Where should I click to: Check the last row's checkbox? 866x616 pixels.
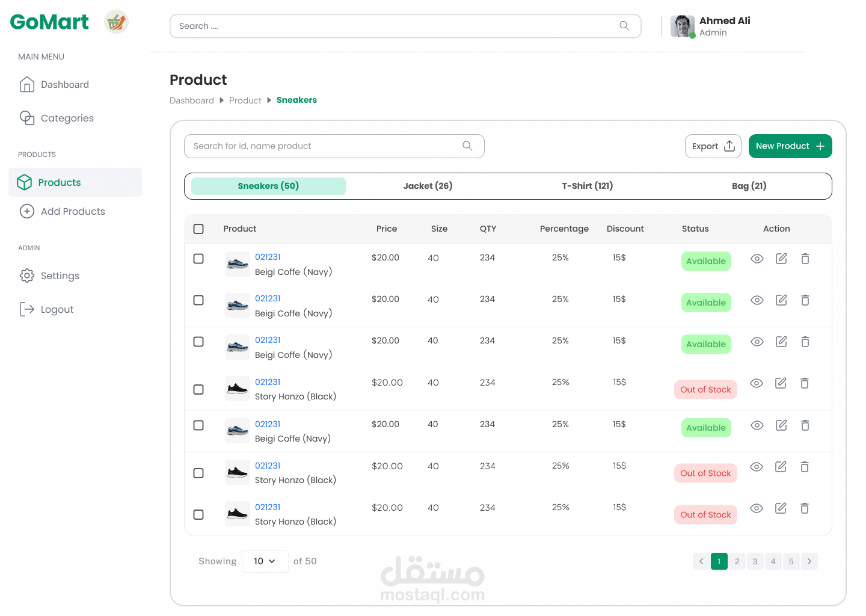point(198,515)
